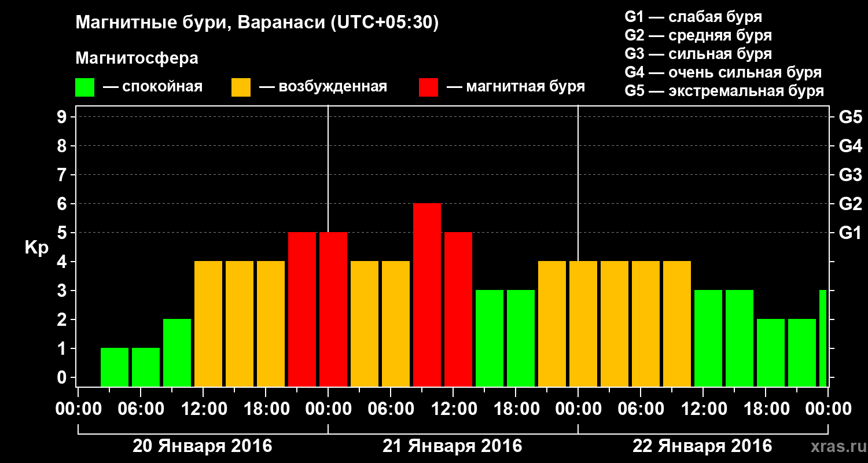Click the 'Магнитосфера' heading
This screenshot has height=463, width=868.
[x=137, y=58]
